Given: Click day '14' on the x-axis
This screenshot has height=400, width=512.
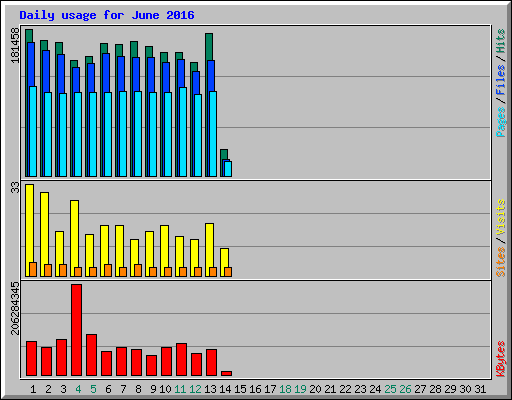Looking at the screenshot, I should [225, 389].
